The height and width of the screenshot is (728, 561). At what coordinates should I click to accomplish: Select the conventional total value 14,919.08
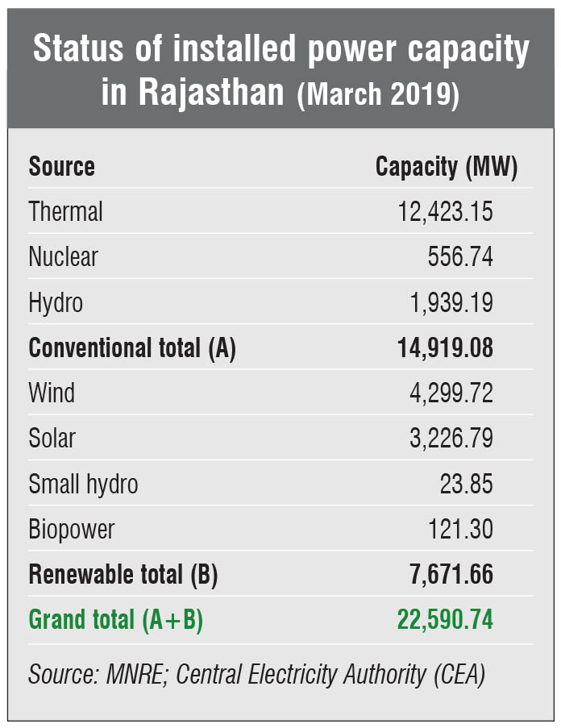445,348
